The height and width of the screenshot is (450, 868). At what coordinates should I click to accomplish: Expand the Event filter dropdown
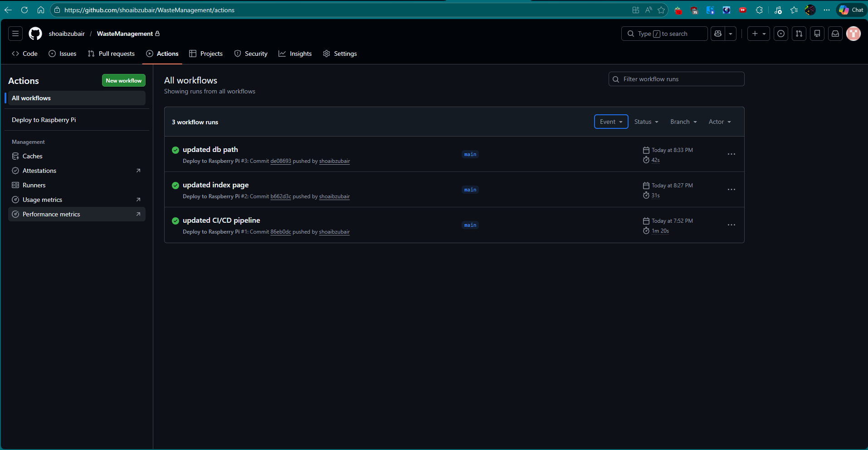611,122
